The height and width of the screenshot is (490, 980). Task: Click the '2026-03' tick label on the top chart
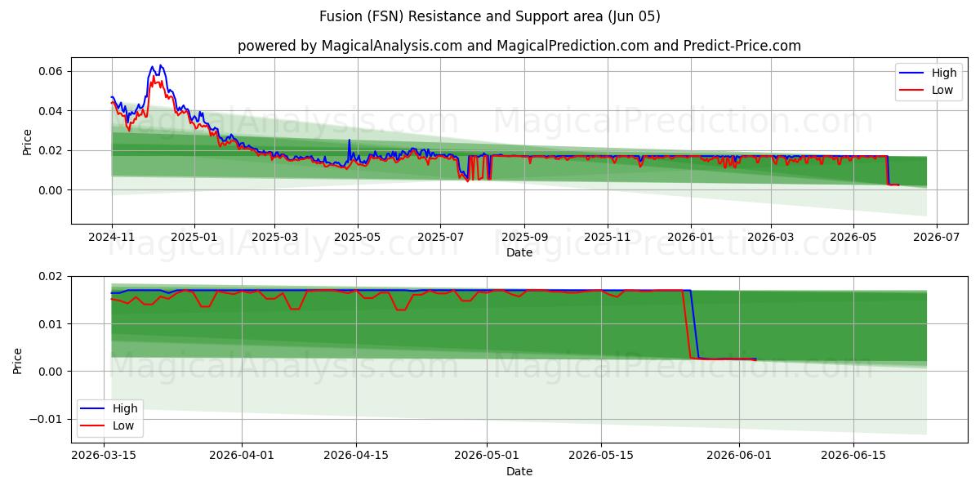[x=770, y=236]
